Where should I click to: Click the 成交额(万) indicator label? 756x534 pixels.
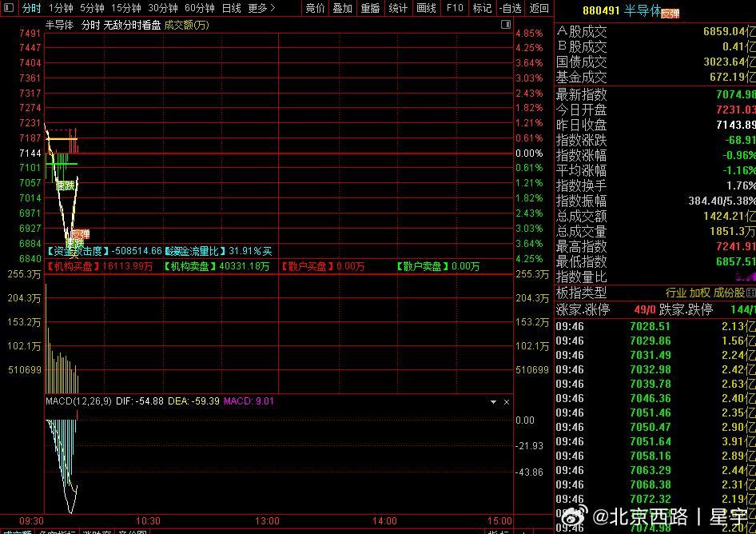click(186, 25)
